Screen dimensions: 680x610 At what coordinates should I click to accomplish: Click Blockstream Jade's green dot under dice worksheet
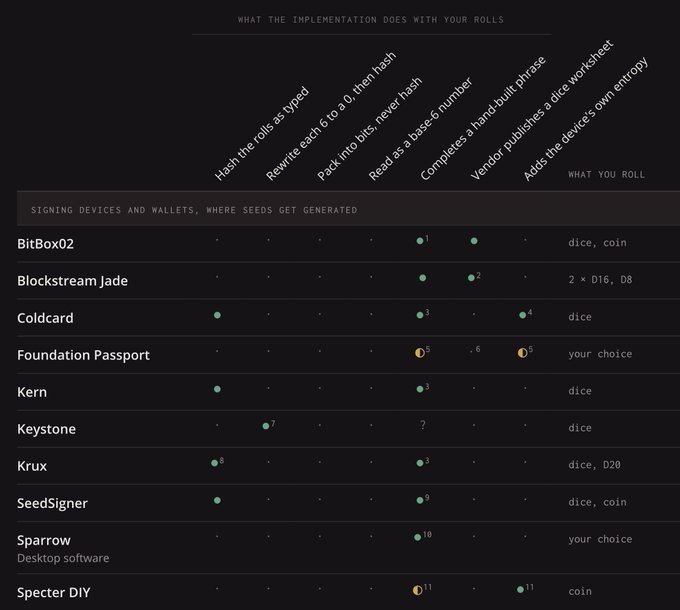point(471,278)
